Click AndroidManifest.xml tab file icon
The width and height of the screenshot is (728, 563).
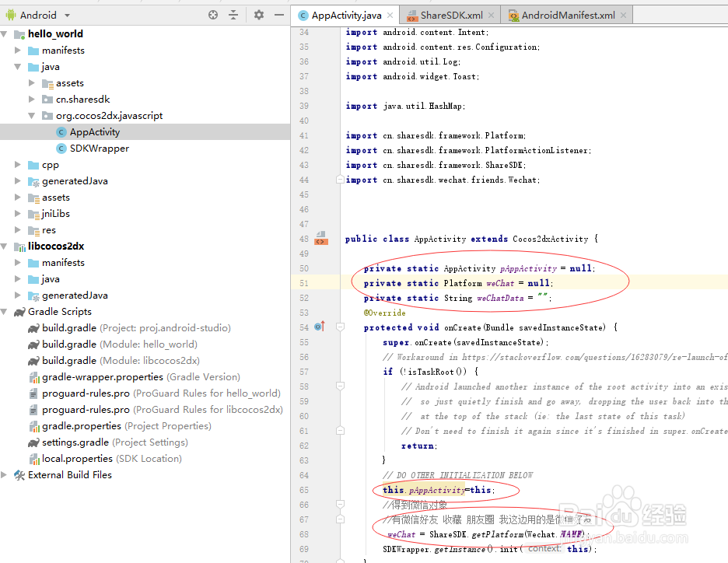tap(513, 16)
